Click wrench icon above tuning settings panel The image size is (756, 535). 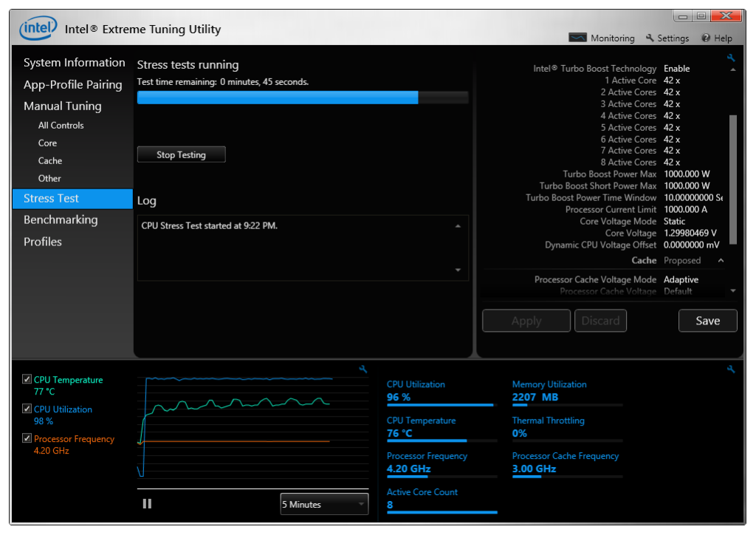pos(731,58)
